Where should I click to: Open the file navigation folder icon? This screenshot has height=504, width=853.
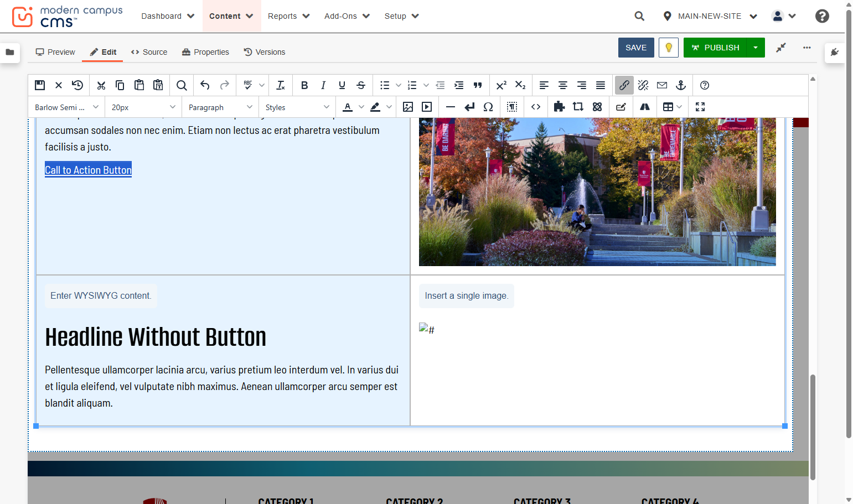(10, 52)
